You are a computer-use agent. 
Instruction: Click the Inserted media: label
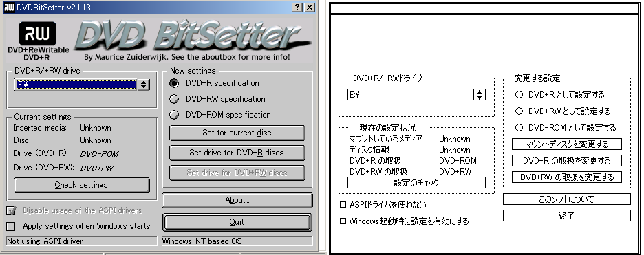pyautogui.click(x=40, y=128)
